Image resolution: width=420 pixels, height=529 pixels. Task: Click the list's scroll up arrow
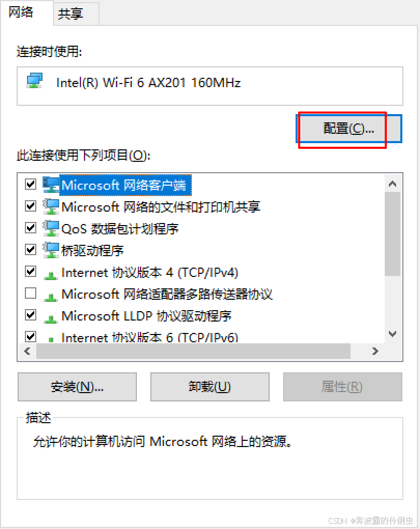click(393, 184)
